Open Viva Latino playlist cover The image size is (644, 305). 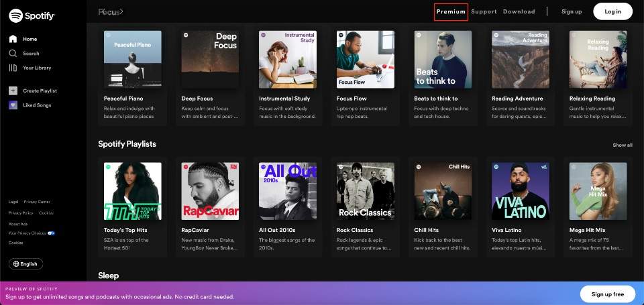tap(521, 191)
